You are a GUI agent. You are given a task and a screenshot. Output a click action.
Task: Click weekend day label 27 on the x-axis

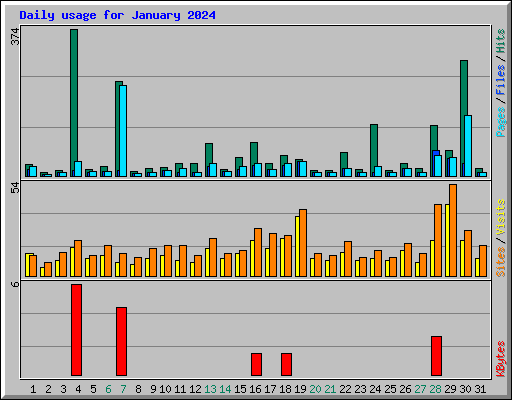point(420,389)
